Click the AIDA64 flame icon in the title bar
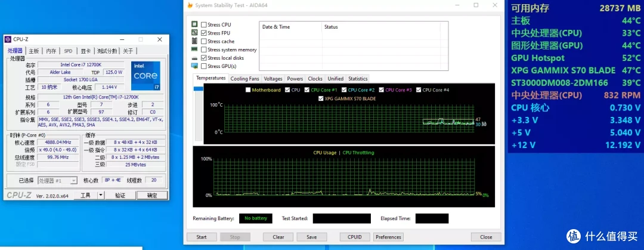644x250 pixels. 190,5
